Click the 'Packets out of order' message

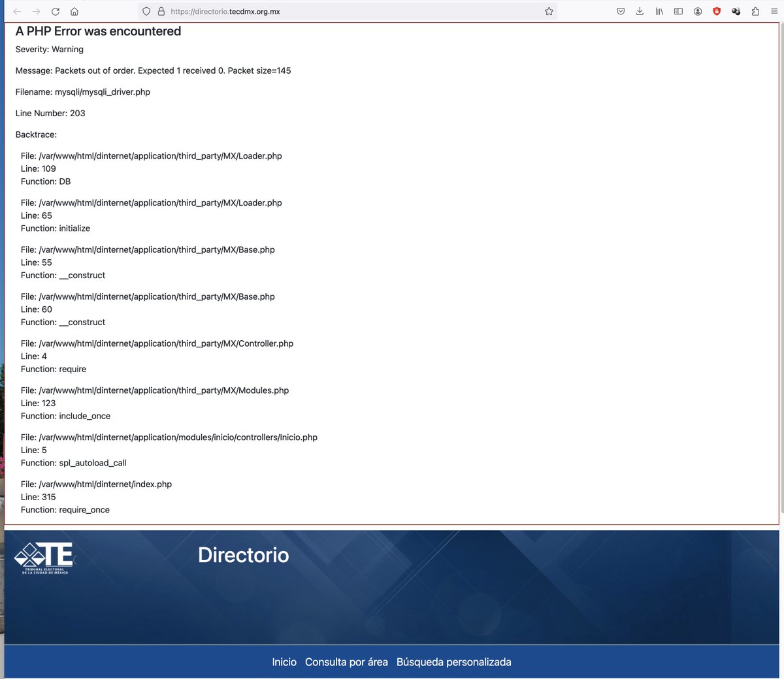pos(154,71)
